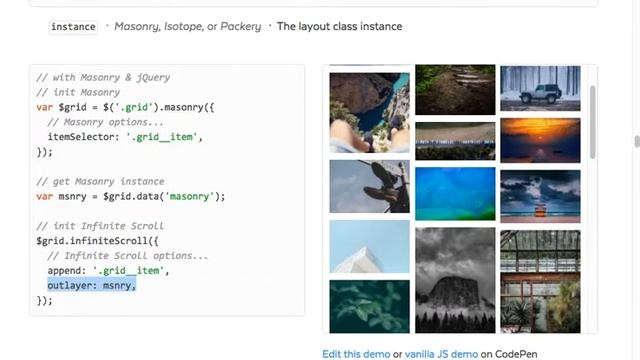Open the hanging boots against sky thumbnail

click(369, 186)
